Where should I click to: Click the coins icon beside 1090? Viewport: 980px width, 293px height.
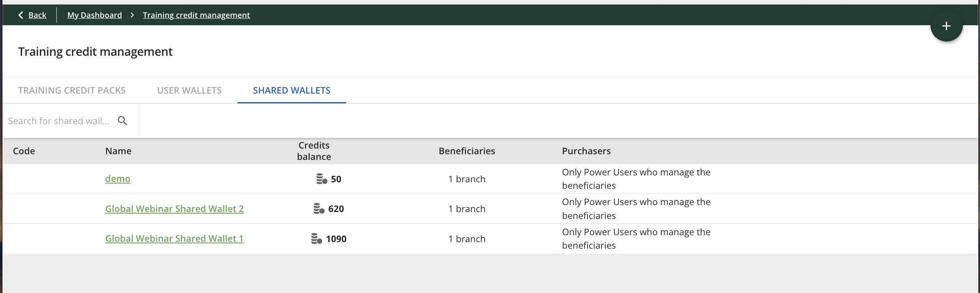(316, 239)
